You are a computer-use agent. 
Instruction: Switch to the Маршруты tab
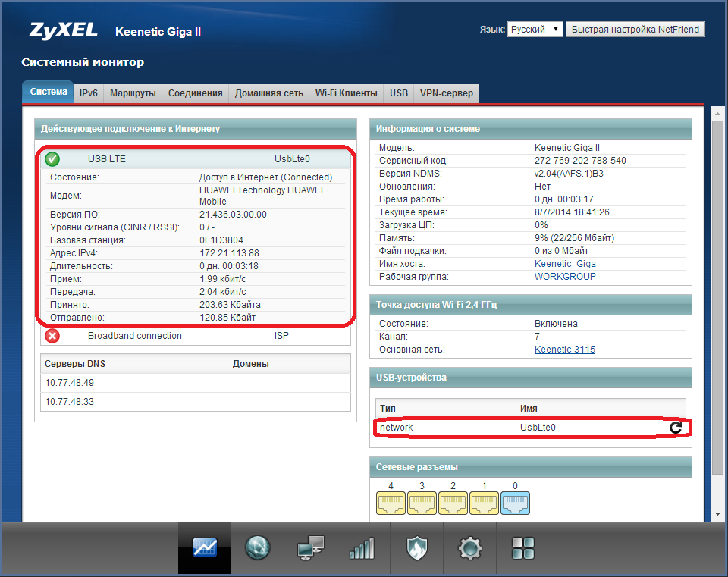click(x=133, y=93)
